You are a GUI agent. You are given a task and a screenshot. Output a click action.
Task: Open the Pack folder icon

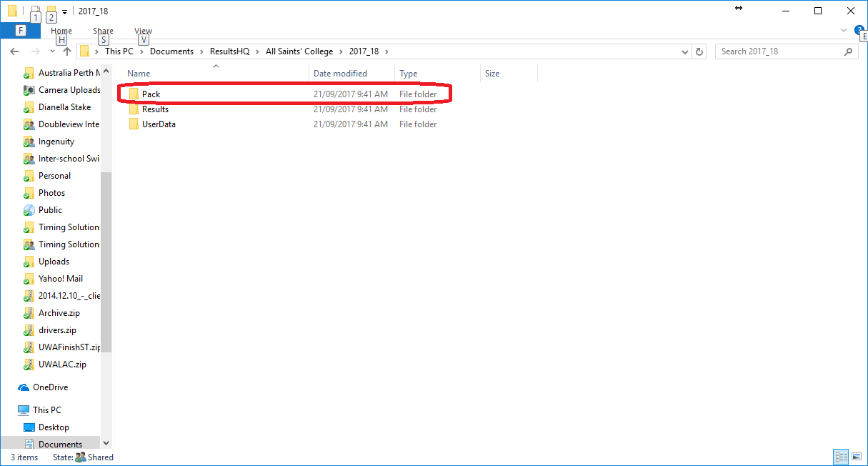click(134, 94)
